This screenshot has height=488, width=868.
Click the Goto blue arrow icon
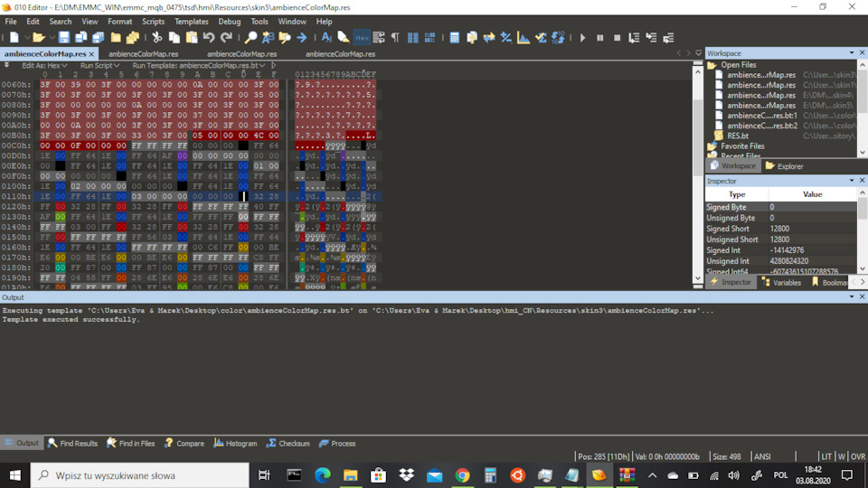(302, 38)
